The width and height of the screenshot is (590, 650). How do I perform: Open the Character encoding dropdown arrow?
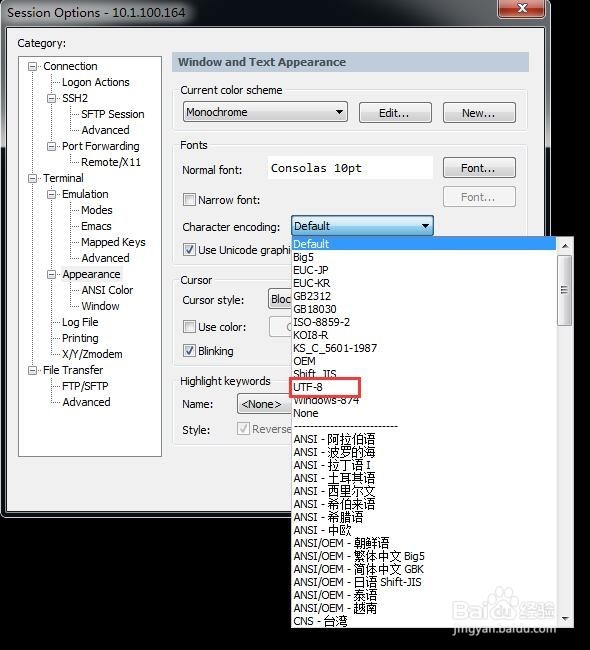click(x=425, y=226)
